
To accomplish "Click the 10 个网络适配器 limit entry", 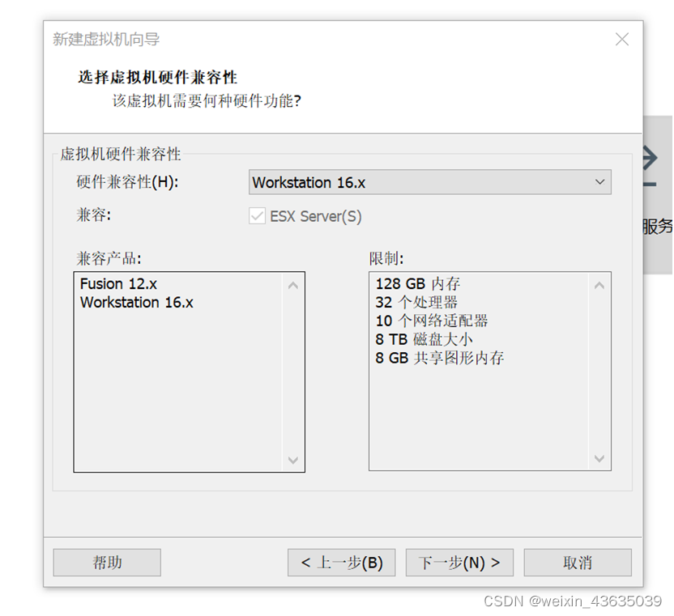I will coord(432,321).
